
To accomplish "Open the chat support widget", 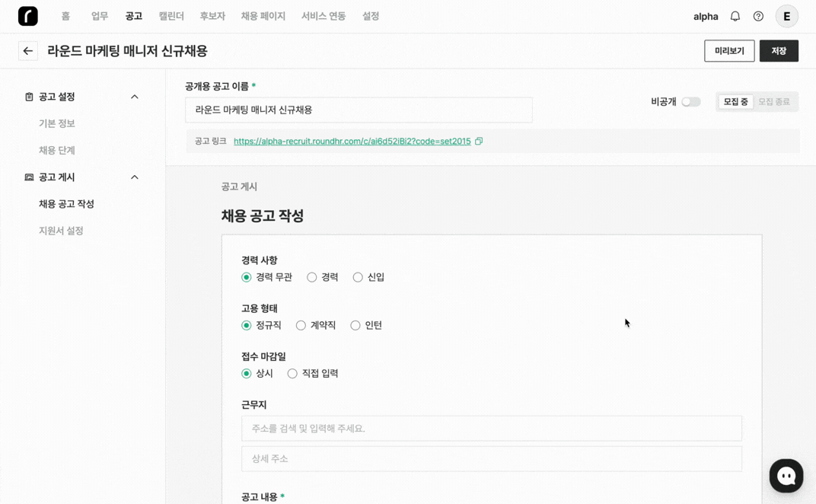I will click(x=786, y=476).
